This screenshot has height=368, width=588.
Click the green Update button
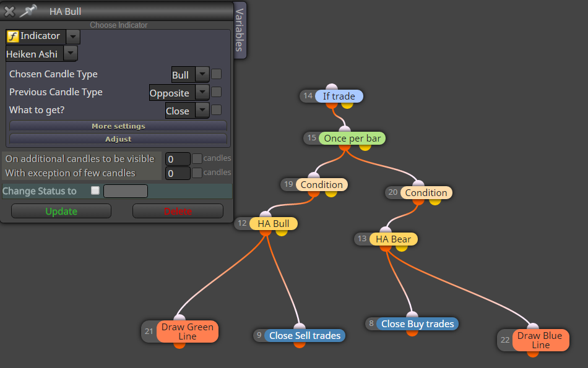tap(61, 211)
